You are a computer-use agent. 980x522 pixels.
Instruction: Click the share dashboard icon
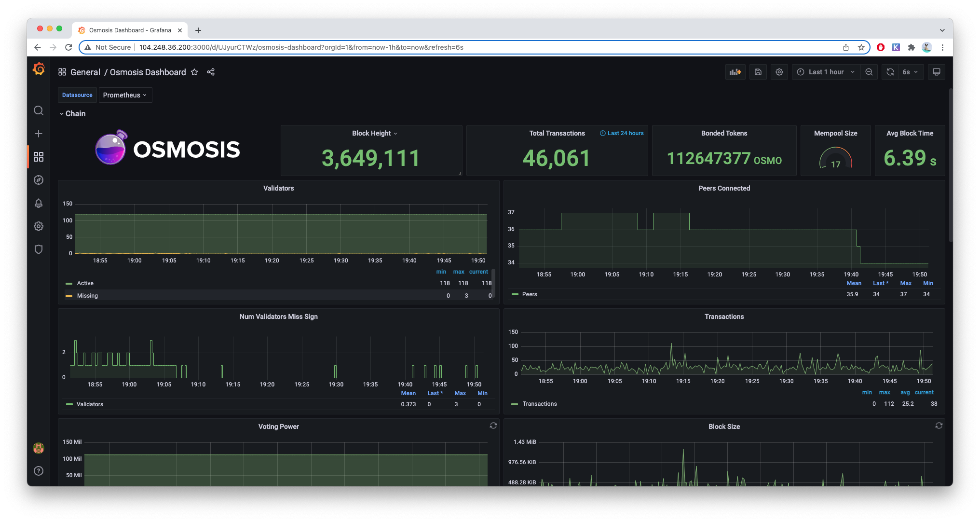coord(211,72)
